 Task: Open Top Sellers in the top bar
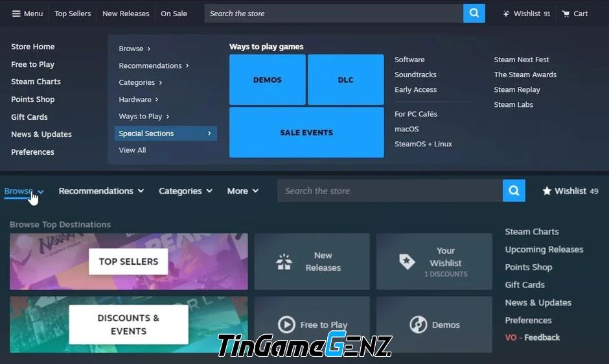(73, 14)
